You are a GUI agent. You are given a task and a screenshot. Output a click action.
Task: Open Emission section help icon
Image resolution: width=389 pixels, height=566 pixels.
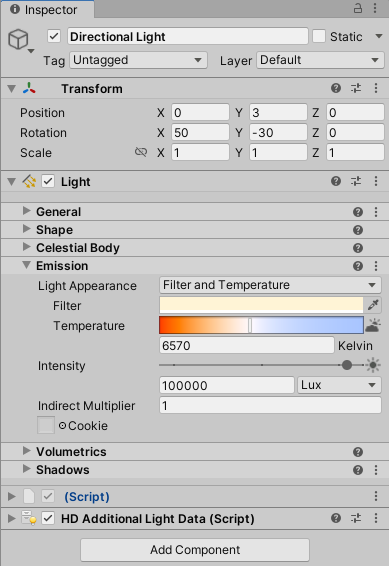coord(358,266)
